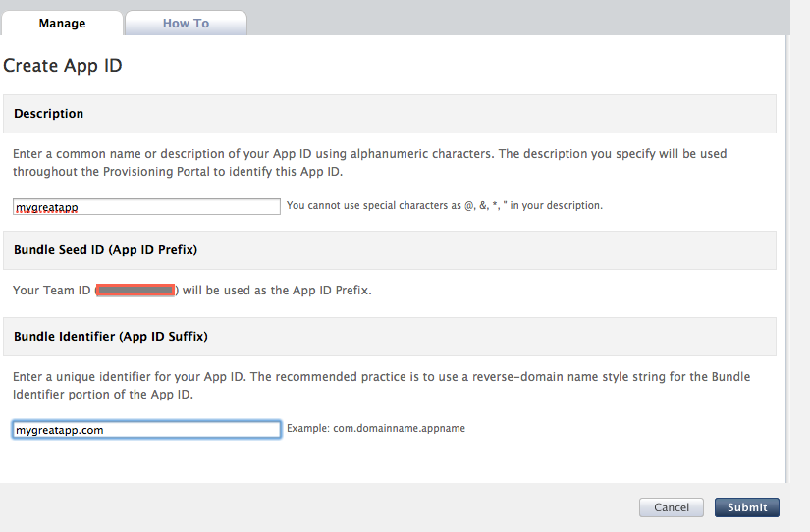The image size is (810, 532).
Task: Click the Description section header
Action: coord(49,114)
